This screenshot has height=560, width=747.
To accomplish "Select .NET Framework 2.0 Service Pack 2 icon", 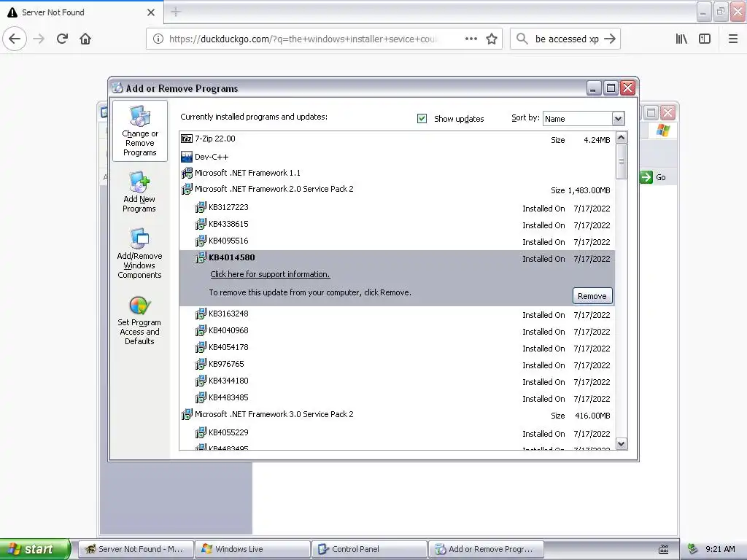I will [x=187, y=189].
